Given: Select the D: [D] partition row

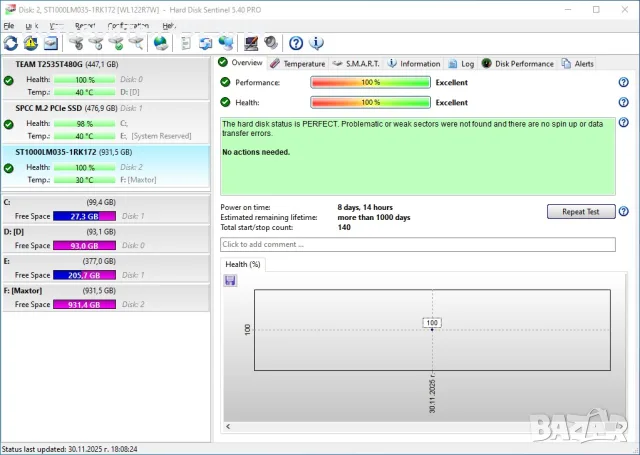Looking at the screenshot, I should pos(106,238).
